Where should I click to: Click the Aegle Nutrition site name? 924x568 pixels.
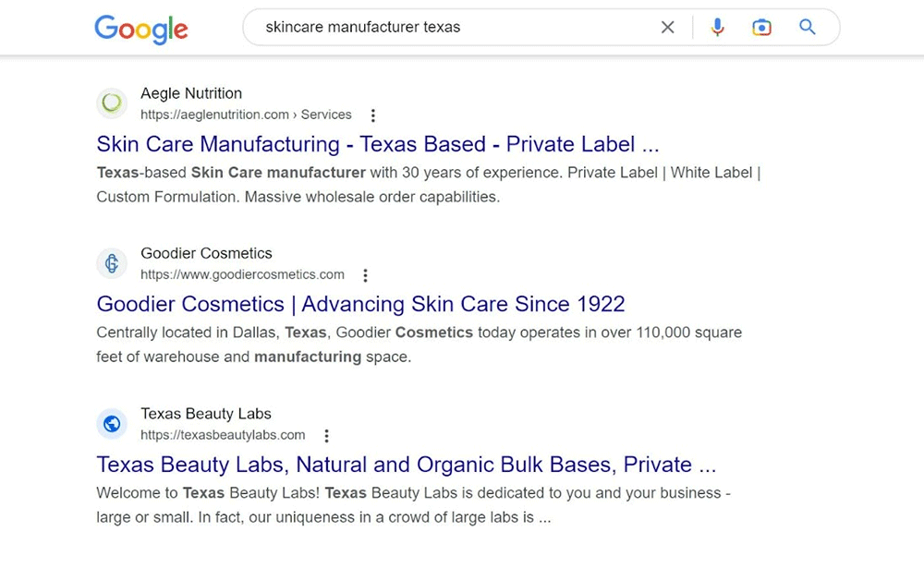click(x=191, y=93)
